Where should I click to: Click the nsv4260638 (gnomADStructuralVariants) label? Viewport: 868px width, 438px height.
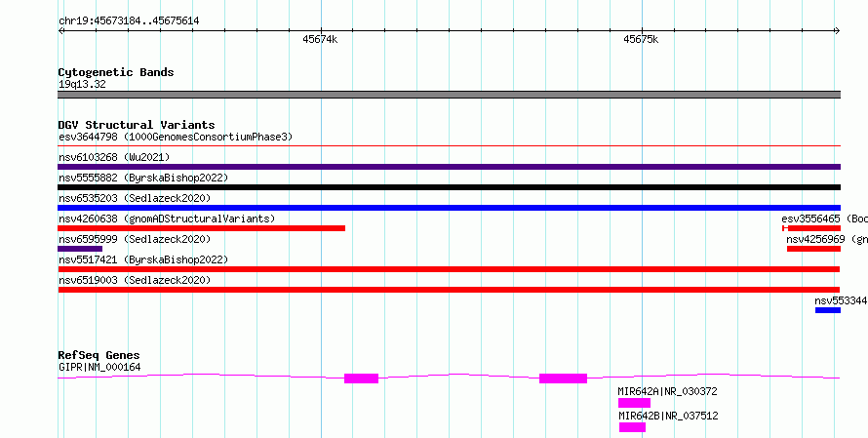pos(167,219)
